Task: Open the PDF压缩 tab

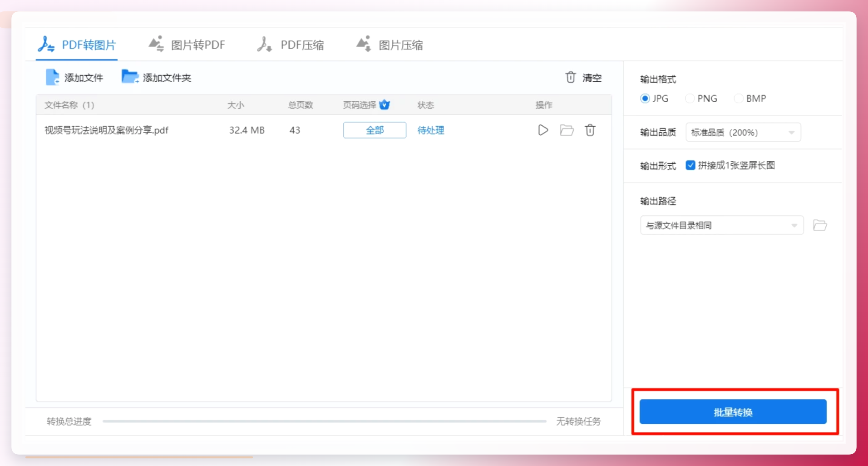Action: pos(291,45)
